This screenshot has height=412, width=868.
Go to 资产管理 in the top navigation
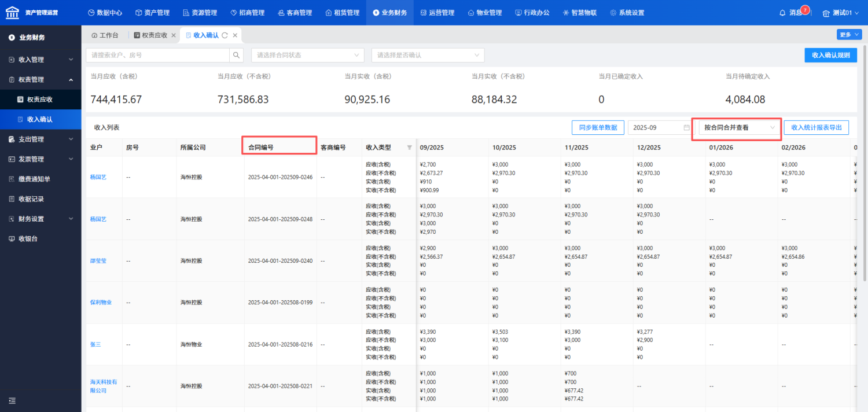point(152,13)
